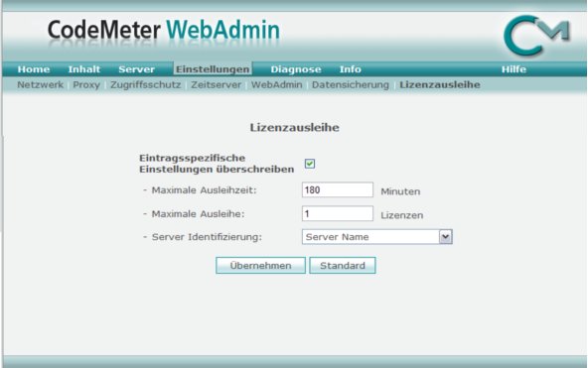Image resolution: width=588 pixels, height=368 pixels.
Task: Go to the Zeitserver tab
Action: click(x=216, y=85)
